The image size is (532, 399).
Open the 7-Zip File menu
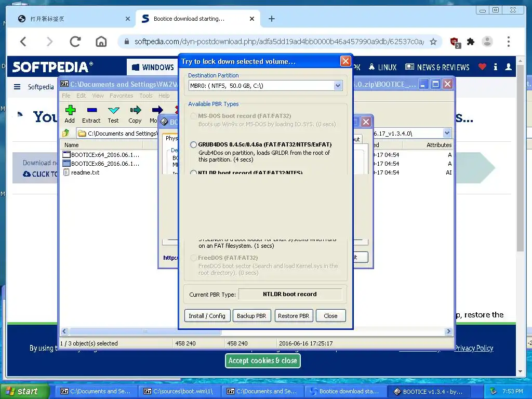(66, 96)
